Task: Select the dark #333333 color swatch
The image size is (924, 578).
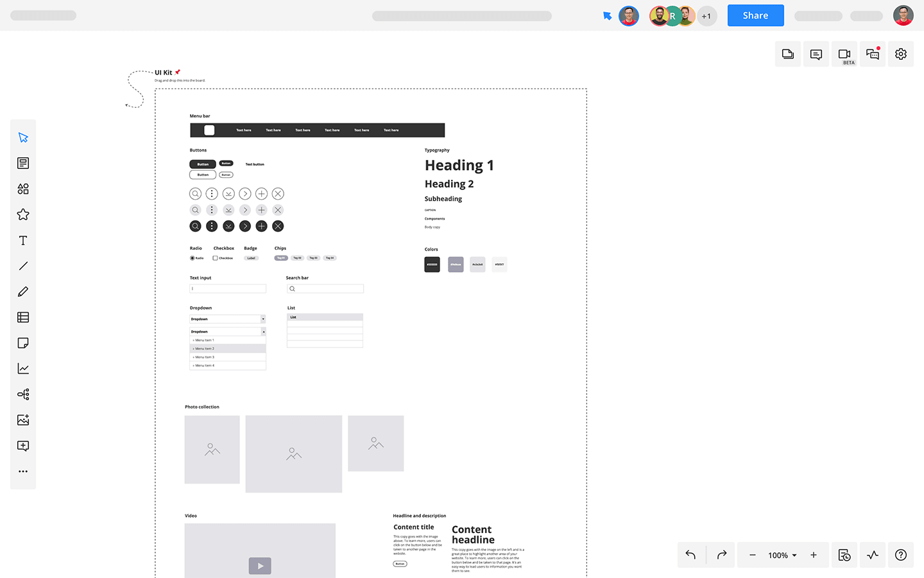Action: [x=432, y=265]
